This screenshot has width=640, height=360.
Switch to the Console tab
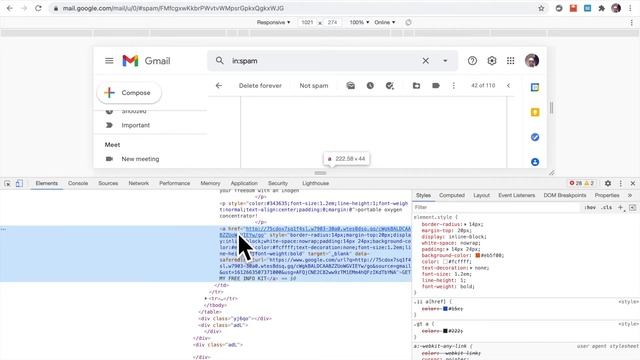pyautogui.click(x=78, y=183)
